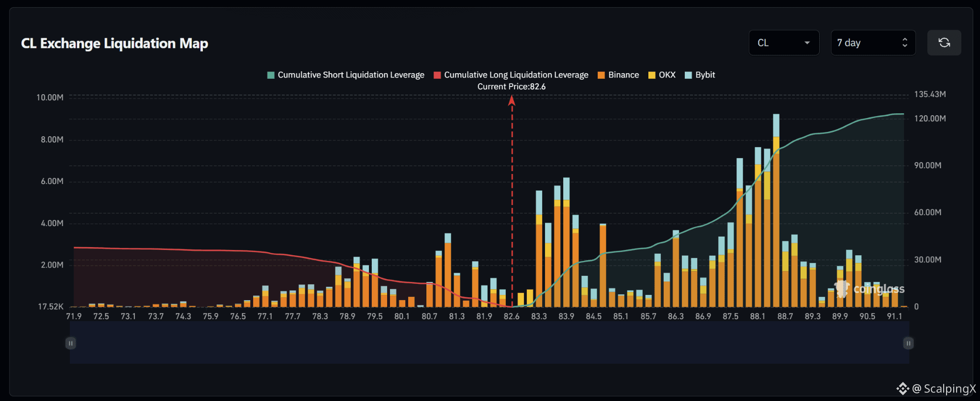Screen dimensions: 980x401
Task: Click the 72.5 price axis label
Action: (101, 316)
